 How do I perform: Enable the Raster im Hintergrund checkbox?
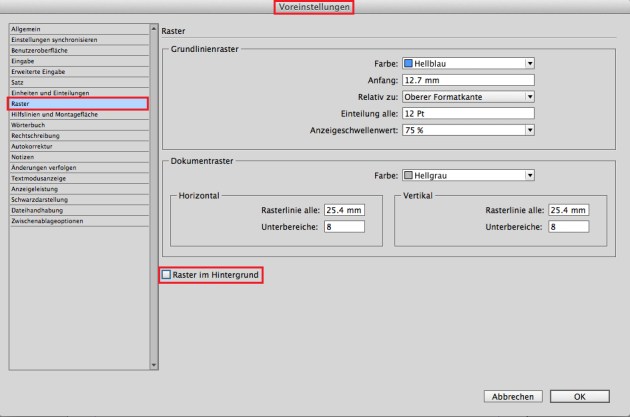click(x=166, y=274)
